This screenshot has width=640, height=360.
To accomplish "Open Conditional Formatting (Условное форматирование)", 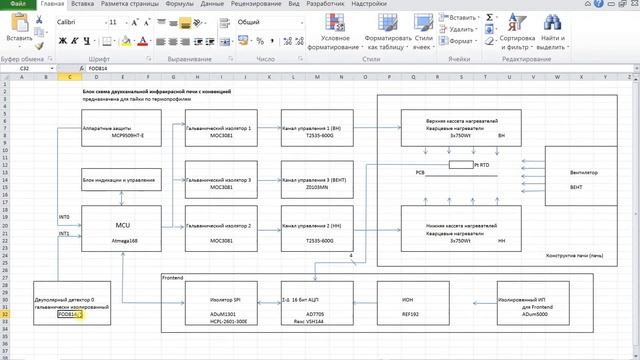I will pos(335,31).
